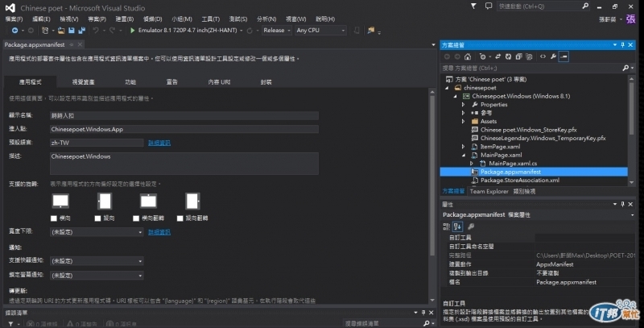Screen dimensions: 644x328
Task: Click the landscape orientation tablet image
Action: click(x=60, y=201)
